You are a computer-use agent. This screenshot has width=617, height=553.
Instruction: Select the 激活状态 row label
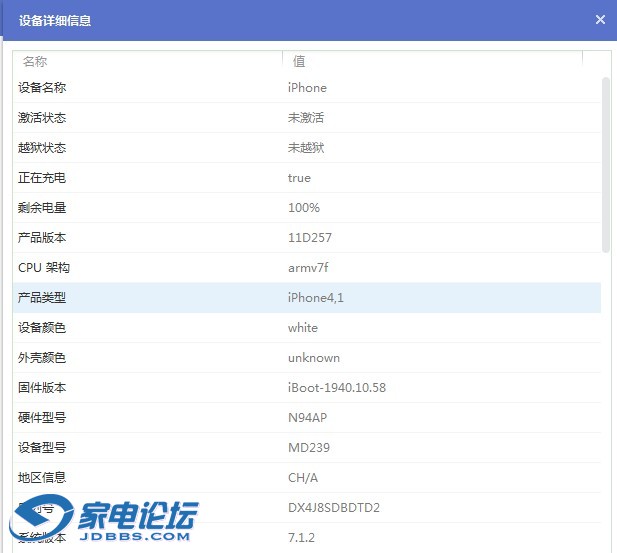[42, 117]
